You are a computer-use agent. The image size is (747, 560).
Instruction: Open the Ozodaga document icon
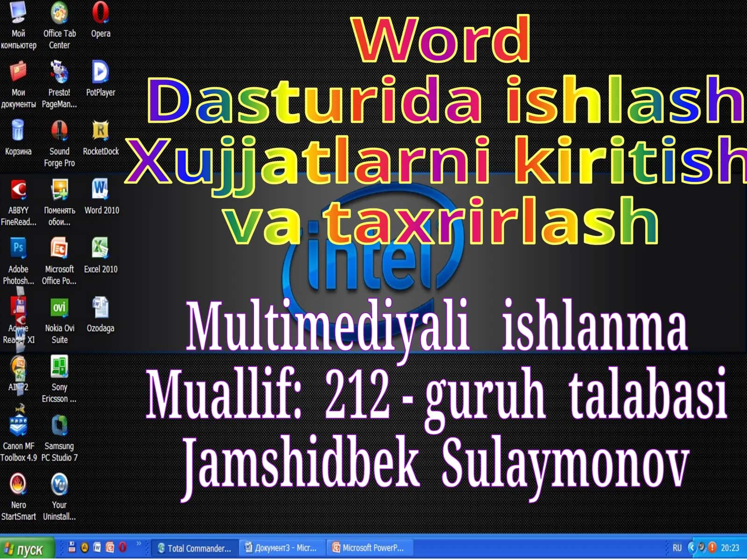coord(100,314)
